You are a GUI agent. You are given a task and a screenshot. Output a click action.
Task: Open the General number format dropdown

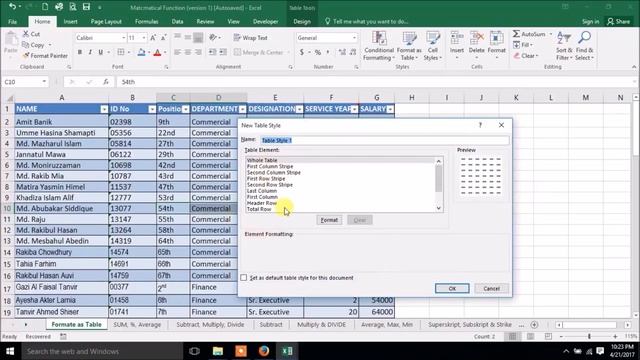354,38
